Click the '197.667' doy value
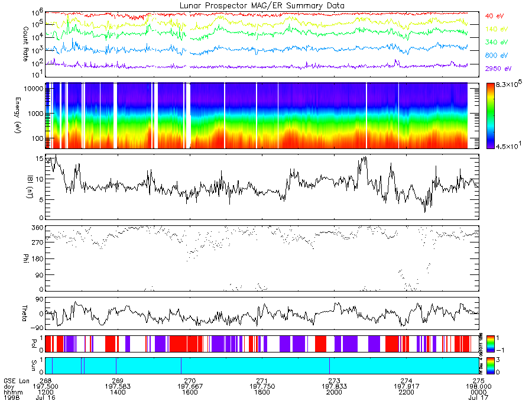Viewport: 532px width, 414px height. [x=190, y=387]
